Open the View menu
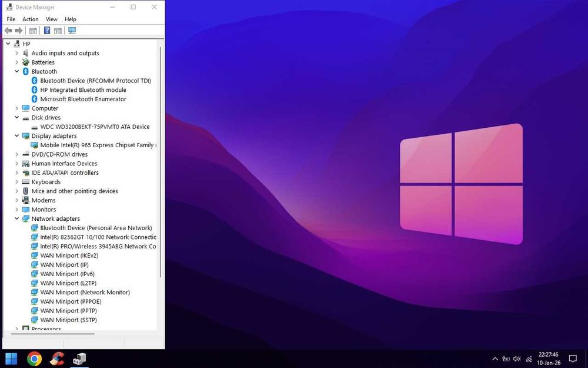 [51, 19]
